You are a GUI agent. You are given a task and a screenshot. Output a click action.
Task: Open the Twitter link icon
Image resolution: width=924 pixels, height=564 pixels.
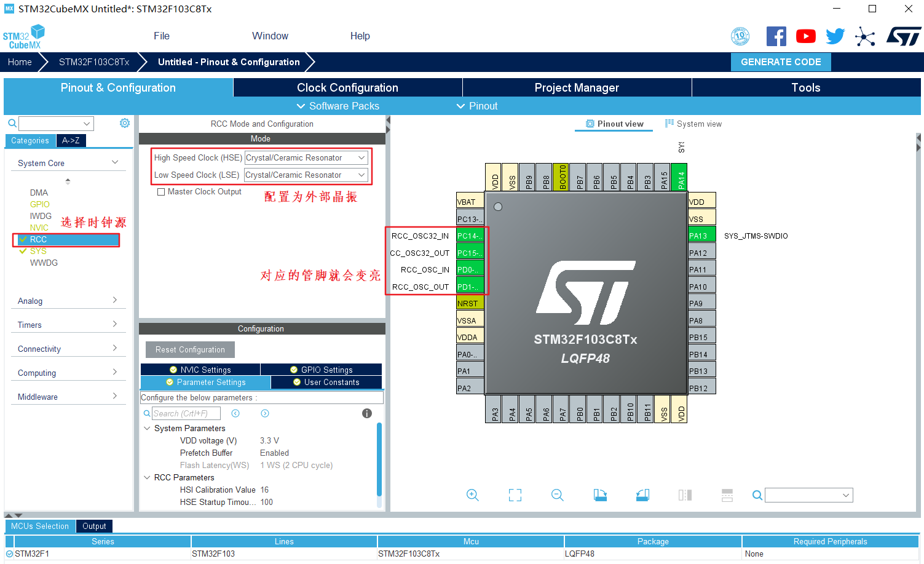(x=835, y=36)
